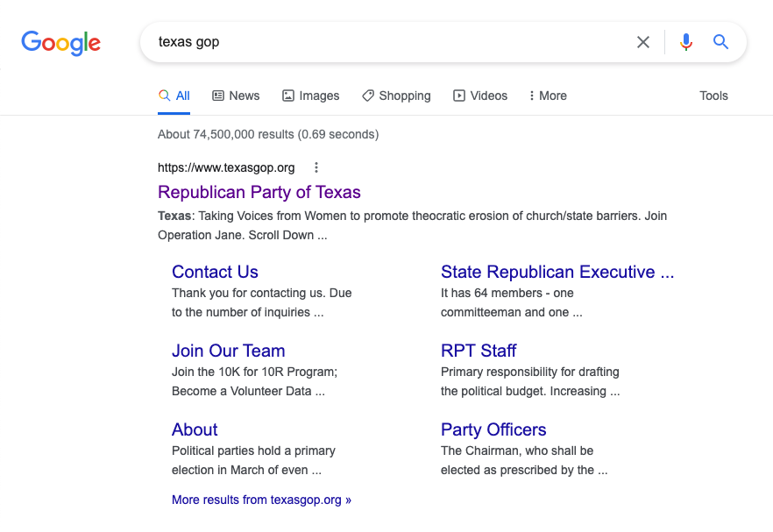
Task: Click 'More results from texasgop.org'
Action: (261, 500)
